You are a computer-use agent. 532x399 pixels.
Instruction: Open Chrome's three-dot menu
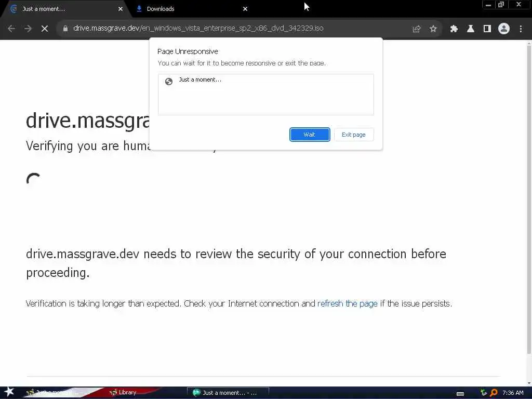point(521,29)
